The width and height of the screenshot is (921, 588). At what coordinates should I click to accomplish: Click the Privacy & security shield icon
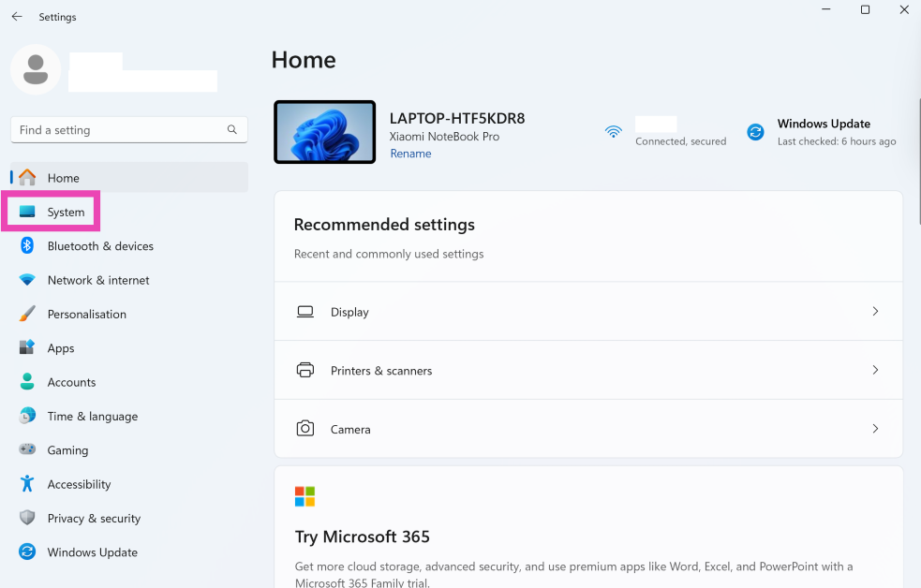coord(27,518)
